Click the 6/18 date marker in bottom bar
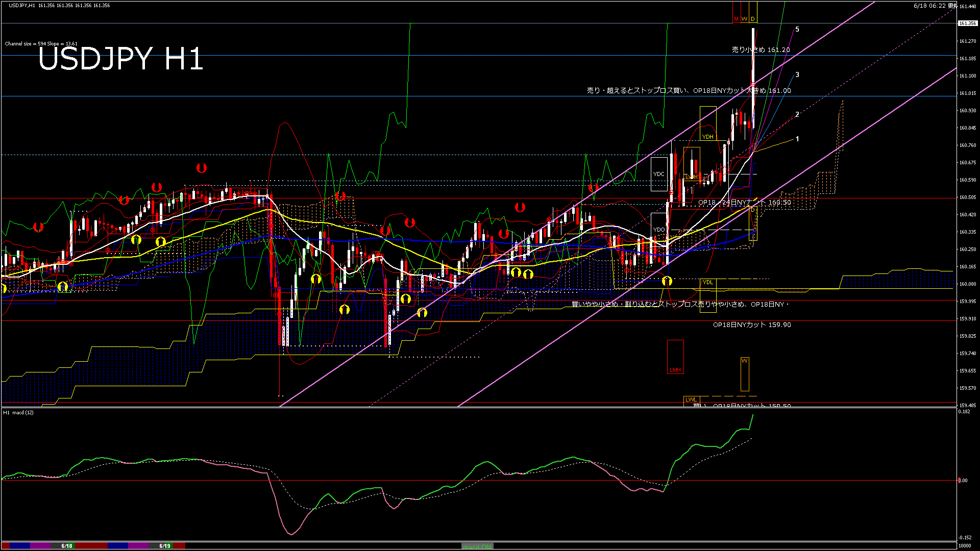The image size is (980, 551). pos(67,546)
